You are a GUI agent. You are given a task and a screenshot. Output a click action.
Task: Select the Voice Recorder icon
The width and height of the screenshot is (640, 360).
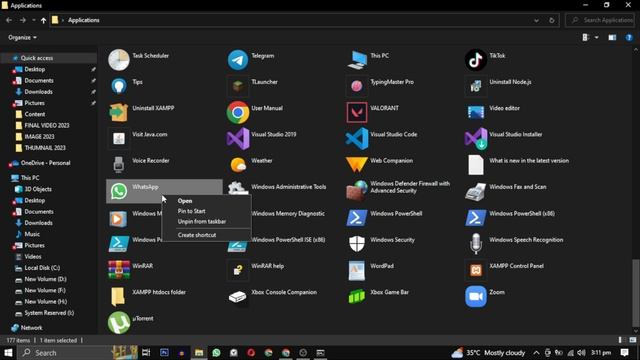click(x=119, y=165)
